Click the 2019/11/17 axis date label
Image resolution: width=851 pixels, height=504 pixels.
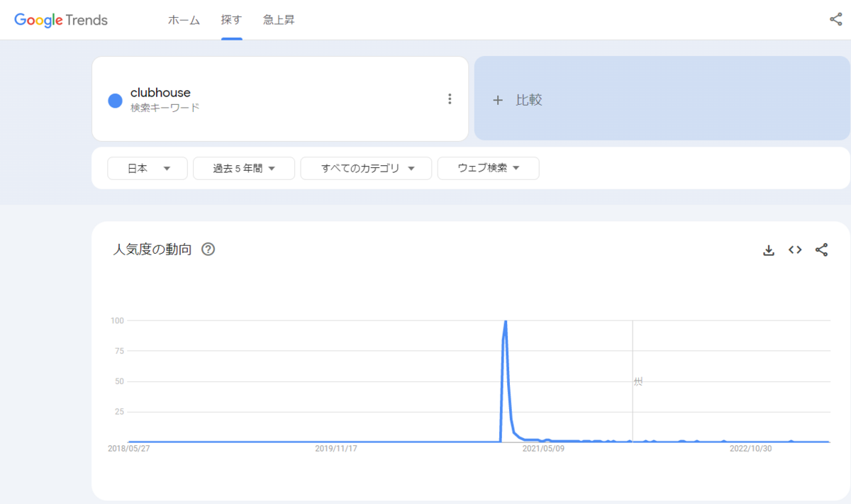[336, 449]
